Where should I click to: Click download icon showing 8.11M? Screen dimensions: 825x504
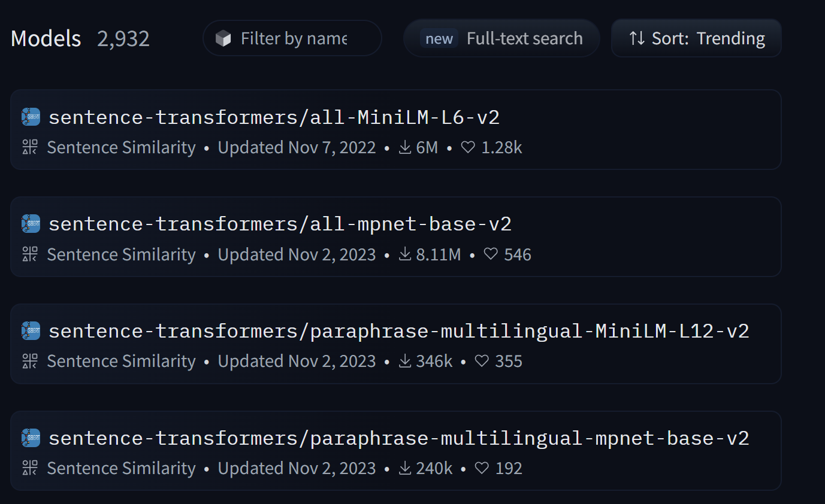point(405,254)
